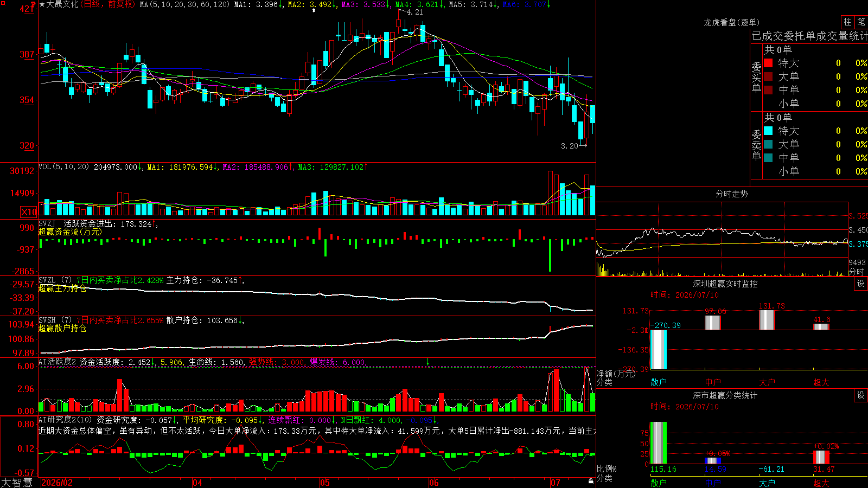The image size is (868, 488).
Task: Click the teal 中单 sell order swatch
Action: 768,158
